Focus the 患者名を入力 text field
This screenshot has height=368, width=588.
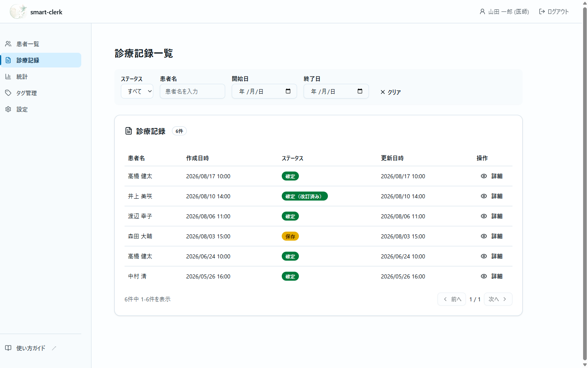(x=192, y=91)
